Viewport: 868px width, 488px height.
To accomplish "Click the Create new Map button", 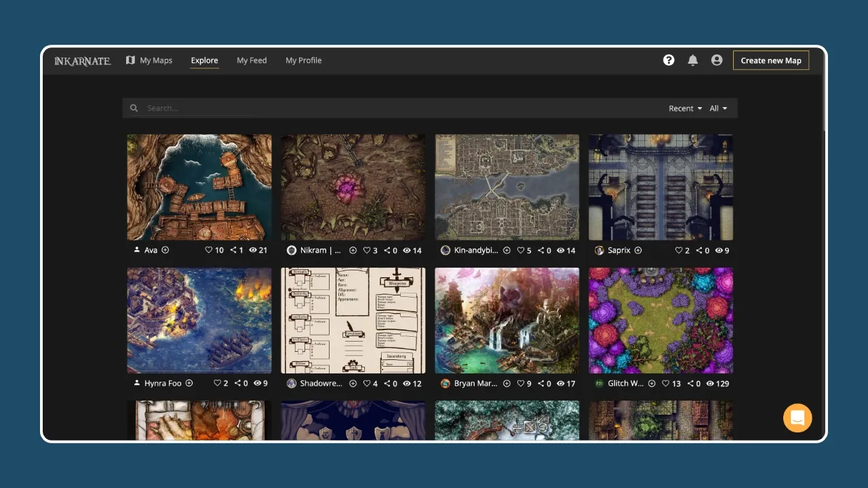I will [771, 60].
